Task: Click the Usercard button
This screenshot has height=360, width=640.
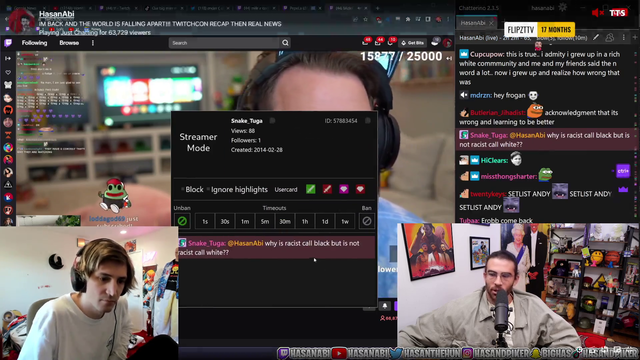Action: (286, 189)
